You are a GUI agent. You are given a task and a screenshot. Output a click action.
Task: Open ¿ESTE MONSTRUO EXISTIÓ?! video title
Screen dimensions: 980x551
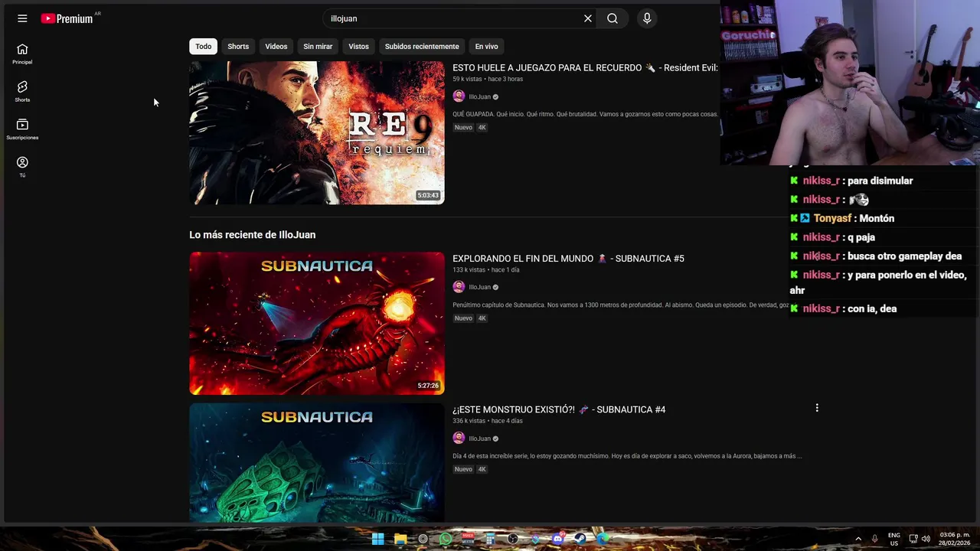(559, 409)
